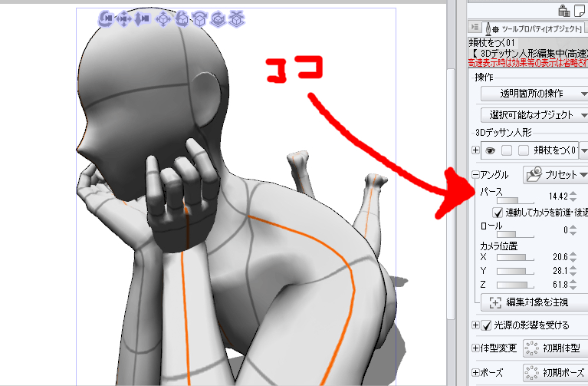Image resolution: width=588 pixels, height=386 pixels.
Task: Open the プリセット angle preset dropdown
Action: tap(555, 175)
